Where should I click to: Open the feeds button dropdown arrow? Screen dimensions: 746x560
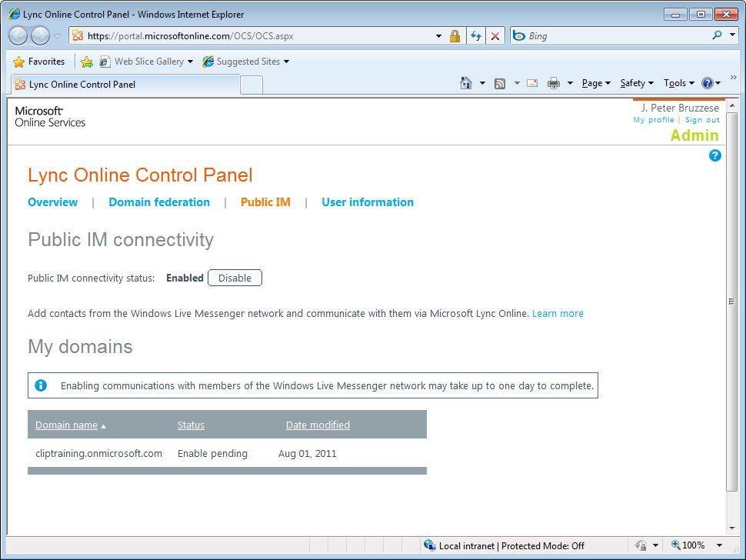coord(517,83)
